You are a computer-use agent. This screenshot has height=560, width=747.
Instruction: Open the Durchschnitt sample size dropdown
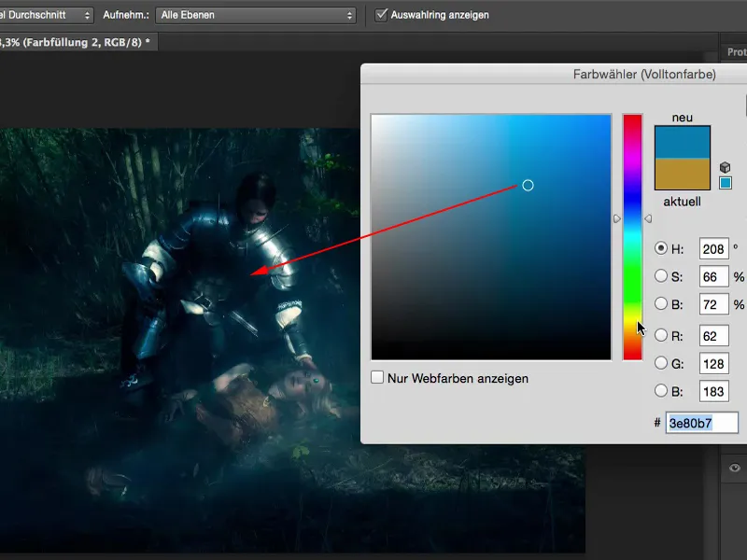pyautogui.click(x=46, y=15)
